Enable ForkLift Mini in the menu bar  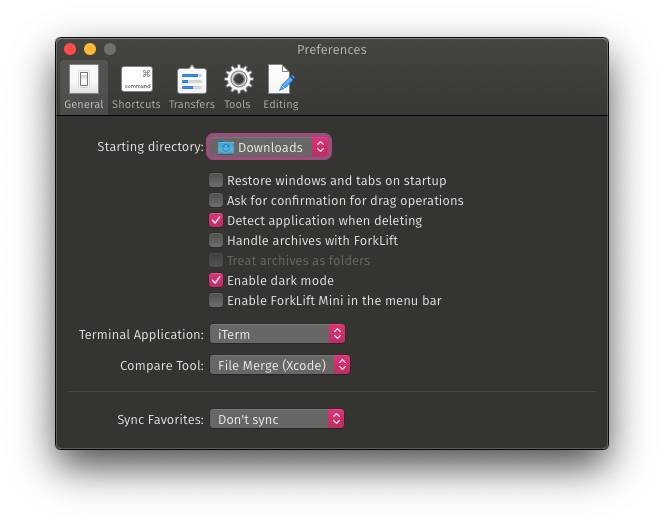point(216,300)
